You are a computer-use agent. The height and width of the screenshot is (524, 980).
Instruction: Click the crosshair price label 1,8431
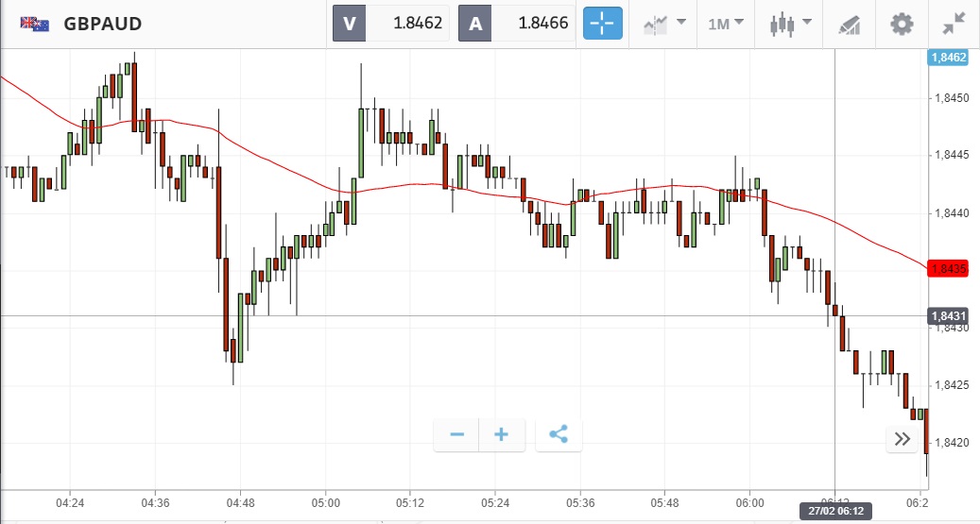pyautogui.click(x=949, y=315)
